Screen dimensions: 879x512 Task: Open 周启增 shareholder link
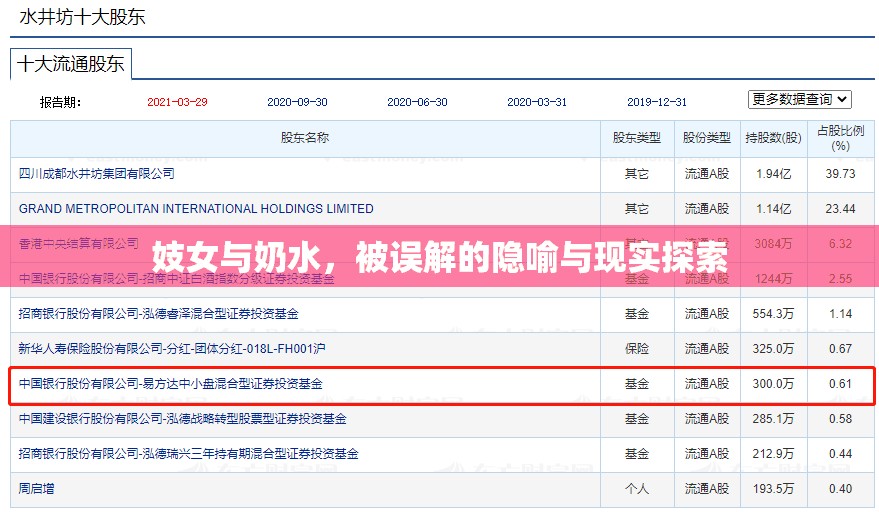coord(36,488)
